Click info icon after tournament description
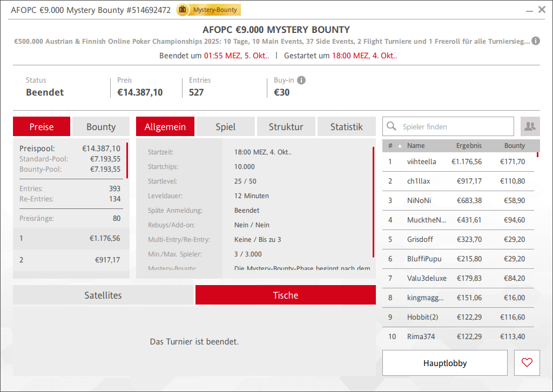The height and width of the screenshot is (392, 553). coord(535,41)
